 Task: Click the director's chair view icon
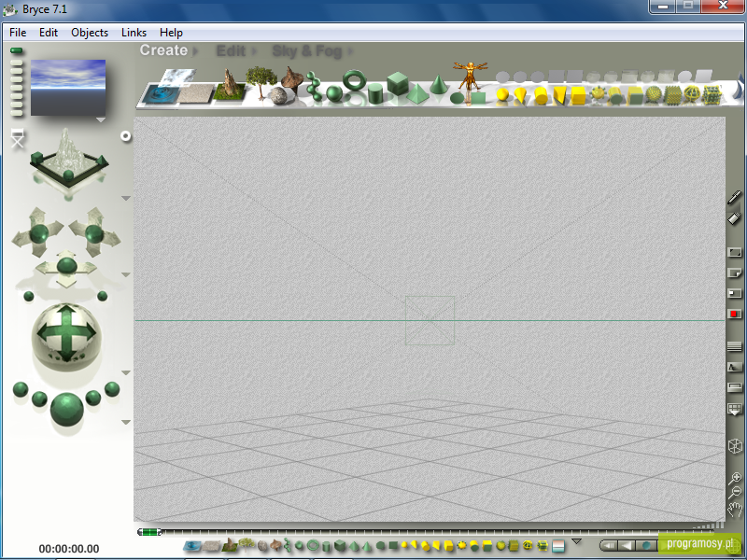18,137
